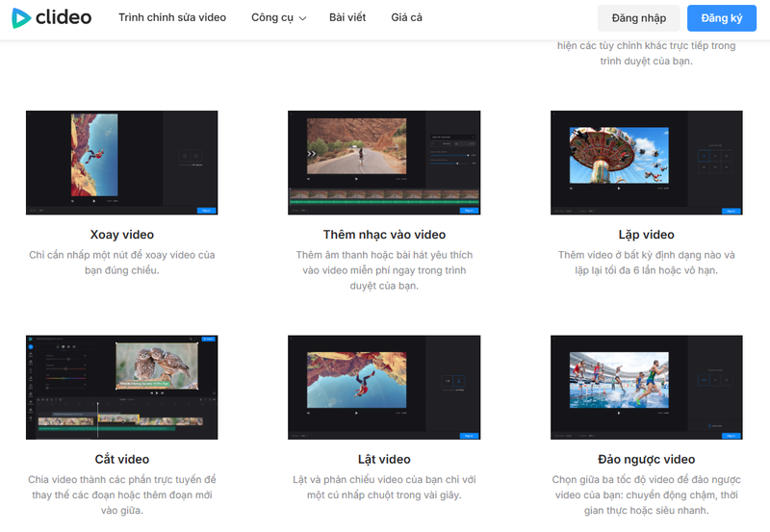Screen dimensions: 770x532
Task: Click the Thêm nhạc vào video heading
Action: coord(384,235)
